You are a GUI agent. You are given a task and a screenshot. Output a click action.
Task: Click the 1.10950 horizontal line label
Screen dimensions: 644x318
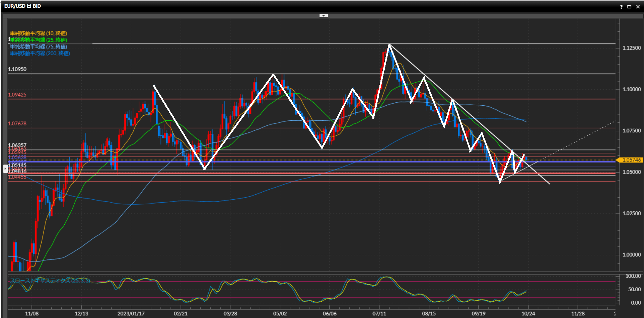tap(17, 69)
